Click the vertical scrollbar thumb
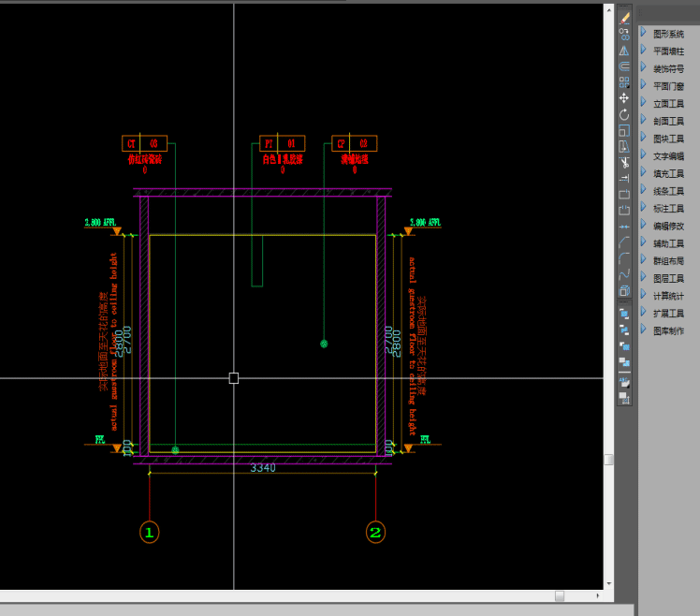Viewport: 700px width, 616px height. click(608, 460)
